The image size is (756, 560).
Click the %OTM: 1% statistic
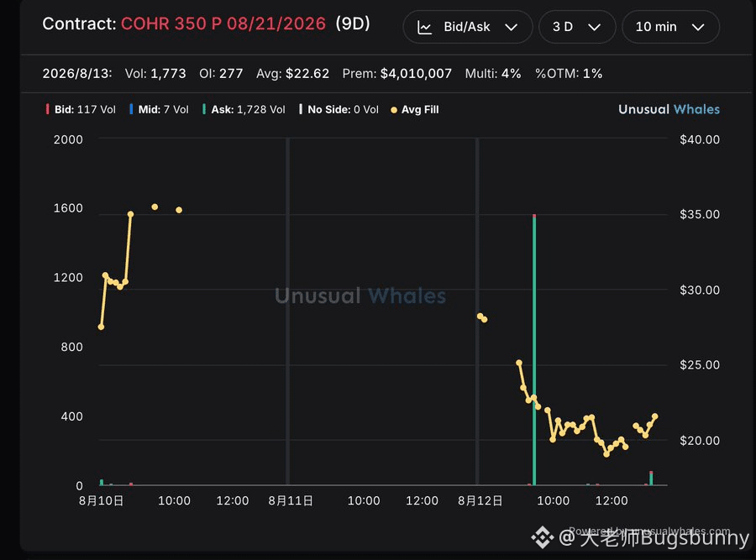tap(569, 74)
